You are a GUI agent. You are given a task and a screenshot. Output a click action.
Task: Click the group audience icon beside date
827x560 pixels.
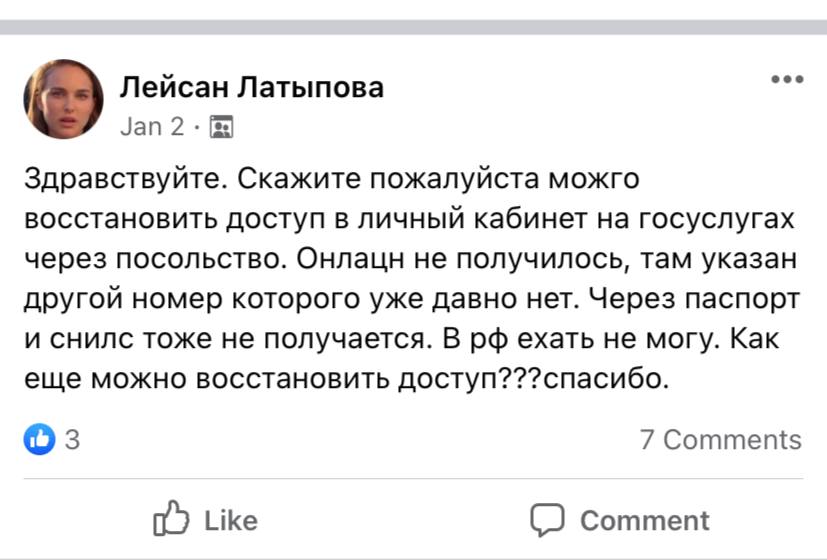coord(222,127)
